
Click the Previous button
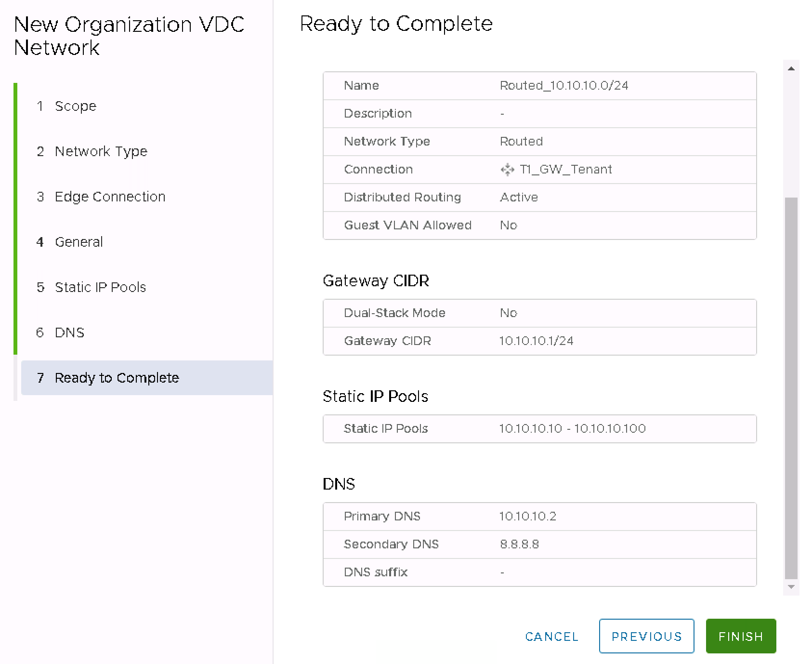(646, 637)
